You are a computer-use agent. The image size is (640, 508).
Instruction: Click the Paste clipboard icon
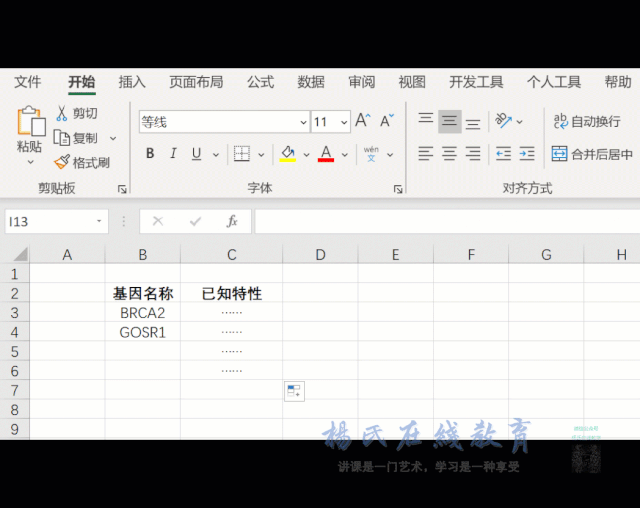click(x=31, y=121)
